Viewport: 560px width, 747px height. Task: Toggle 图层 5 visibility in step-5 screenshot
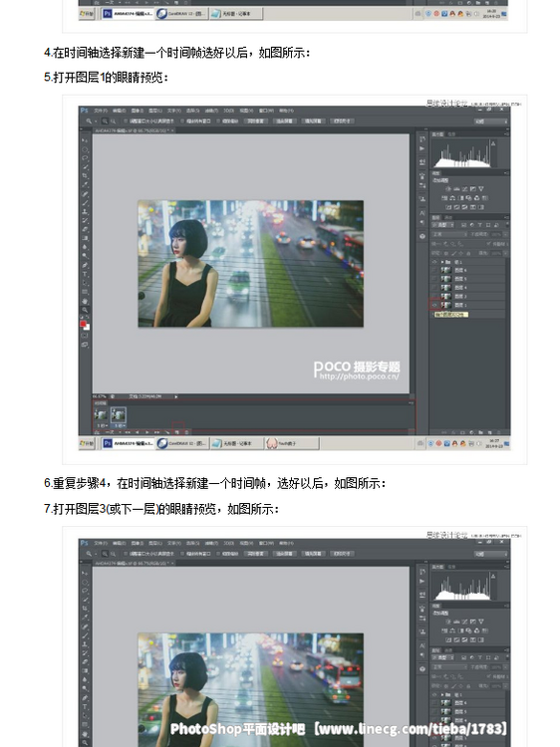tap(434, 279)
